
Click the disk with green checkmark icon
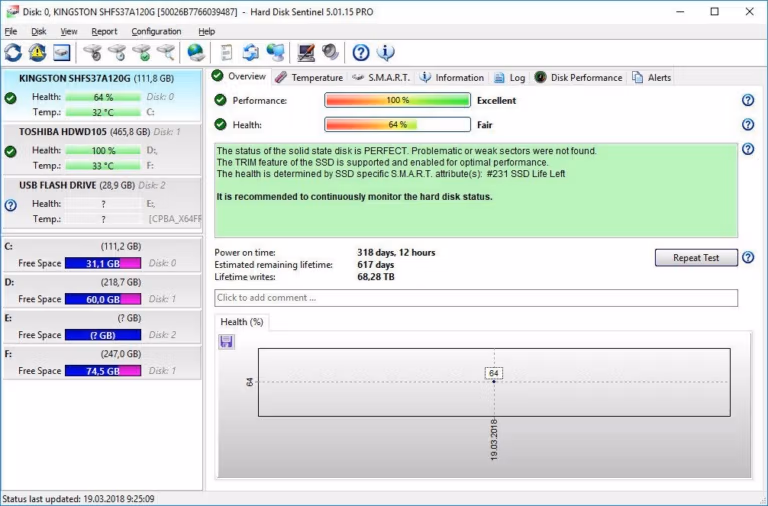pyautogui.click(x=141, y=52)
